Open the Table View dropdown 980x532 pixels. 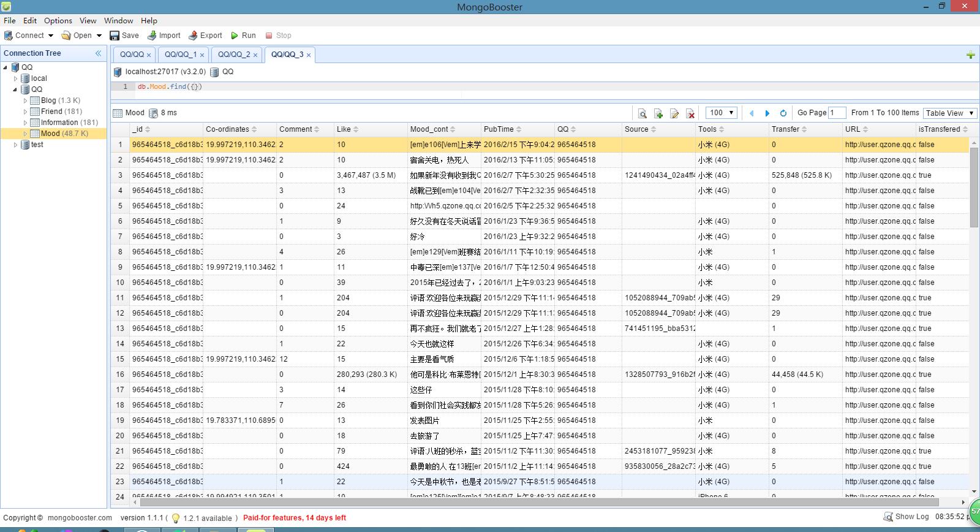[950, 113]
